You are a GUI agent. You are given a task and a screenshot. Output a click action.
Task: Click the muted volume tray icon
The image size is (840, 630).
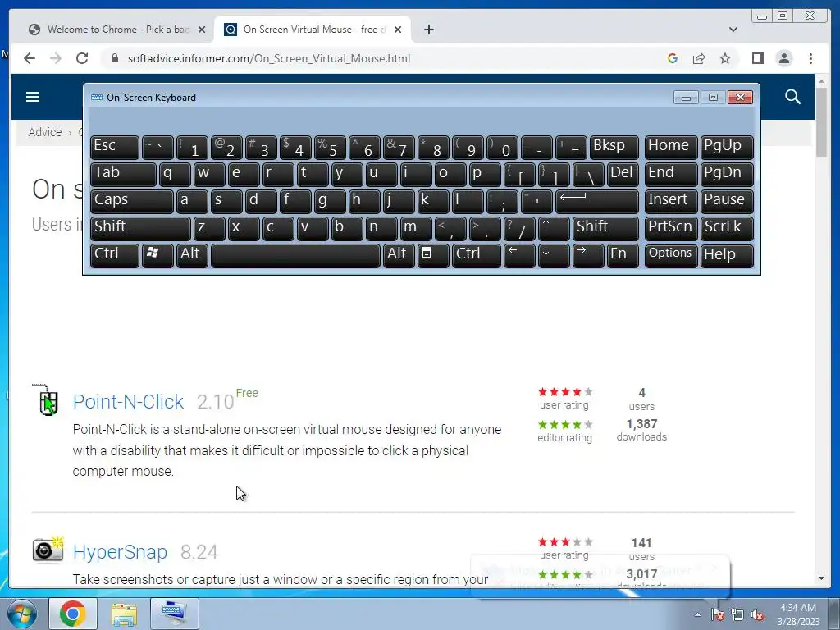click(x=757, y=615)
